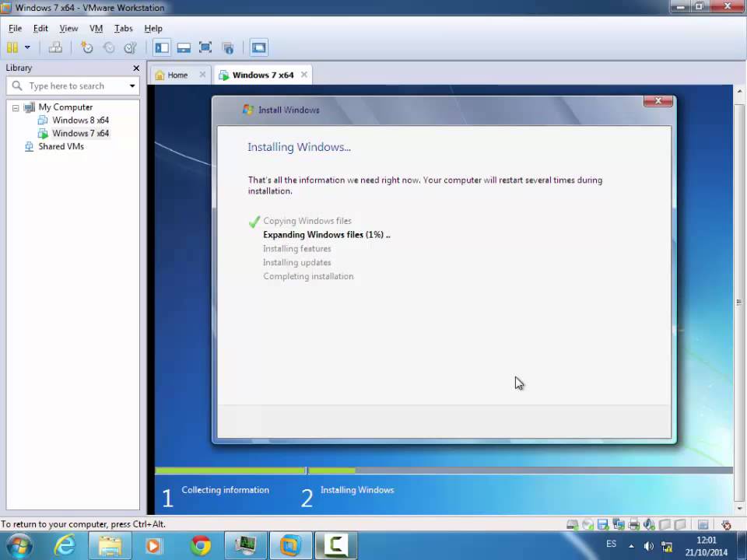Click the sound card status icon
This screenshot has height=560, width=747.
649,525
